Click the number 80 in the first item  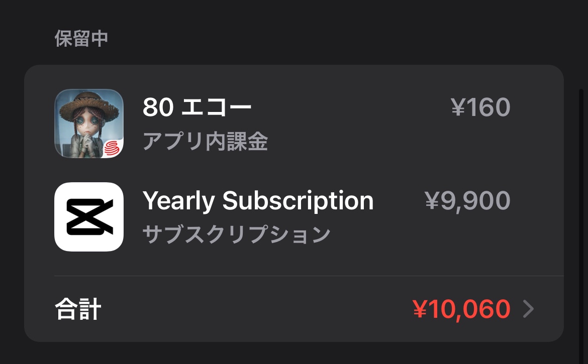pyautogui.click(x=158, y=107)
